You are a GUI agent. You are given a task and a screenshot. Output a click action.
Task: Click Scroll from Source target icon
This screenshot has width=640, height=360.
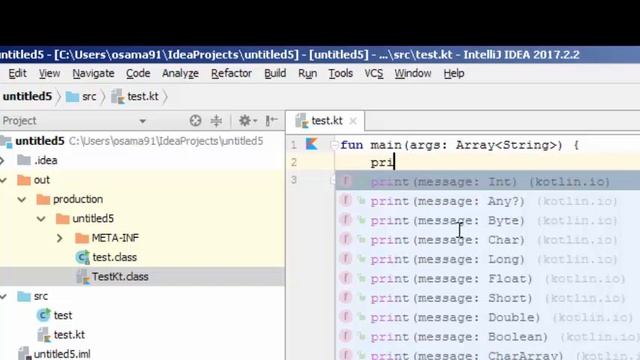click(x=196, y=121)
